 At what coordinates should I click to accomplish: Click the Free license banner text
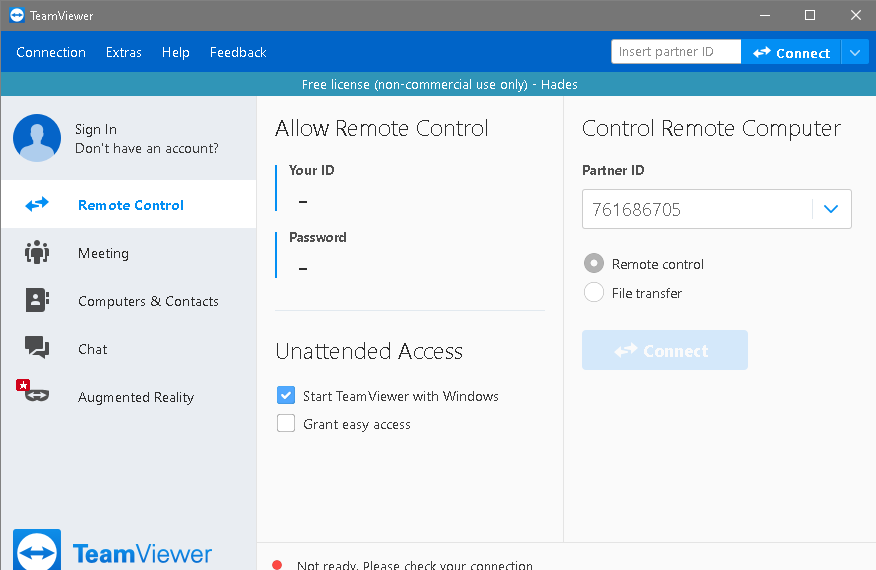(439, 84)
